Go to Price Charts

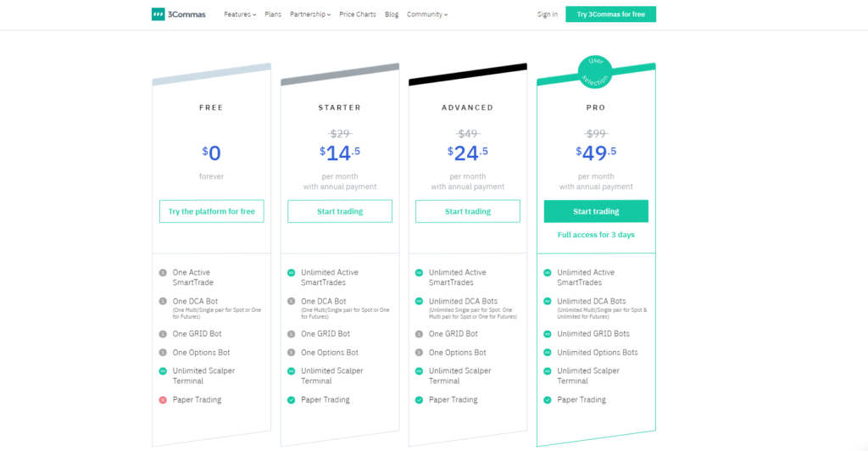358,14
